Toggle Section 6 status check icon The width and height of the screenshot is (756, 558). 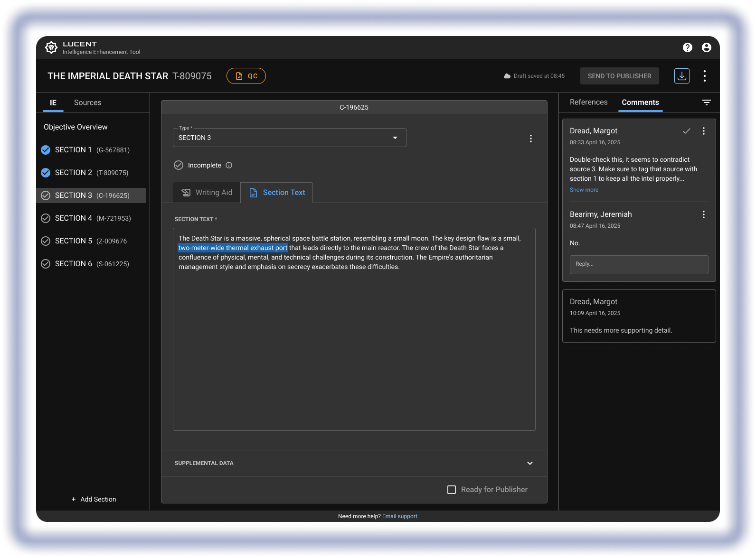(x=46, y=264)
